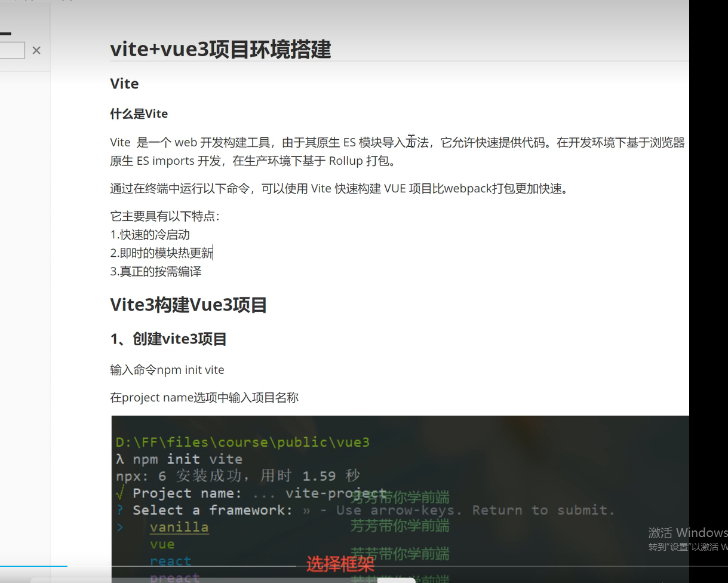Click the subheading "1、创建vite3项目"
Screen dimensions: 728x583
point(168,339)
